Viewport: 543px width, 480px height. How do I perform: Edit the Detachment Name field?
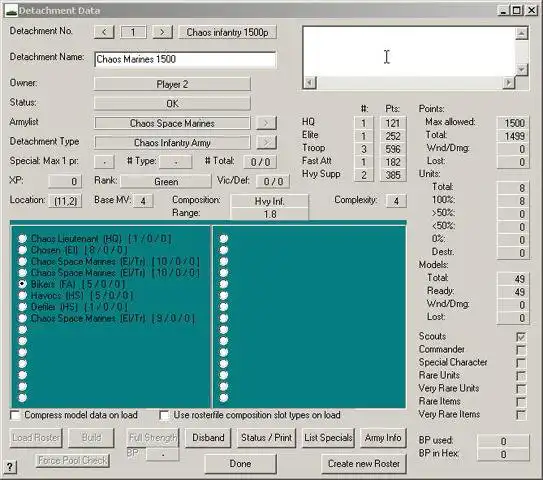(x=185, y=59)
